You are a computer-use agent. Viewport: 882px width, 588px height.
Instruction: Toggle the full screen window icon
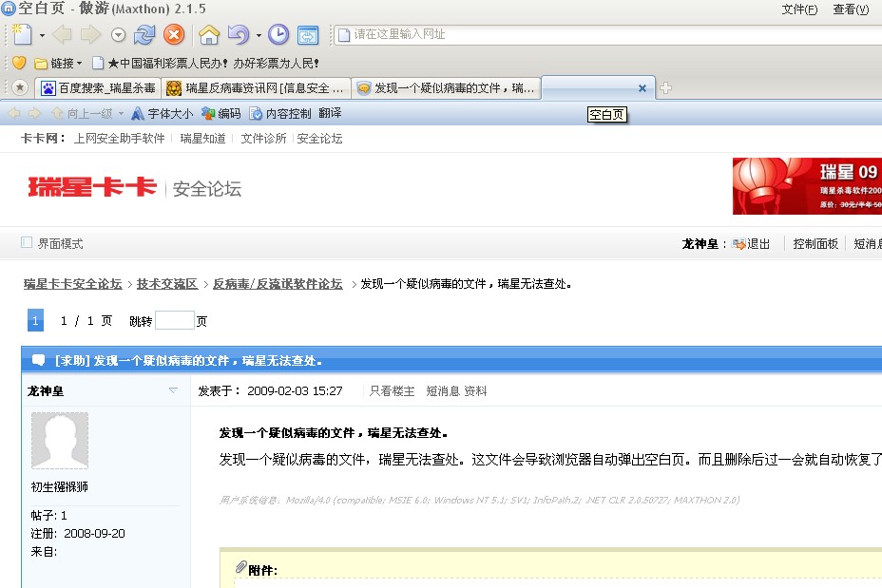(x=308, y=35)
